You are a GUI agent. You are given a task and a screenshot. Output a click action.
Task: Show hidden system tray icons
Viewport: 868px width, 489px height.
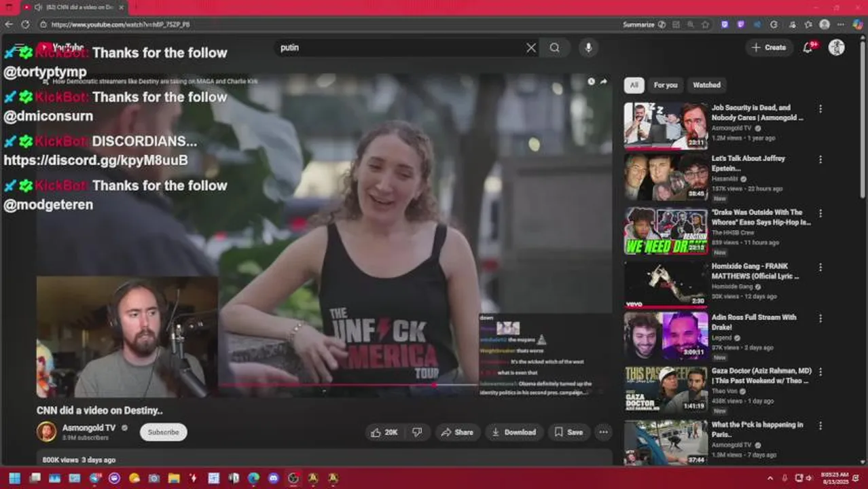(770, 478)
